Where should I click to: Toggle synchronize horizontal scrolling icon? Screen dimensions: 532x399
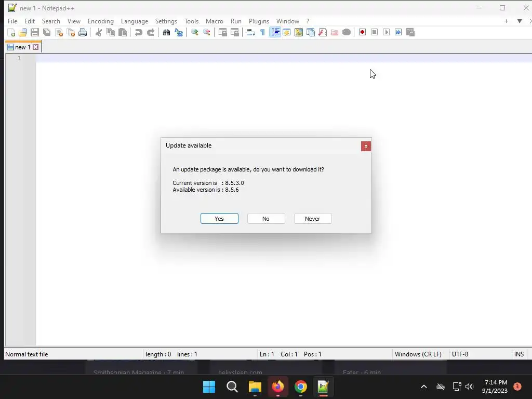point(234,32)
